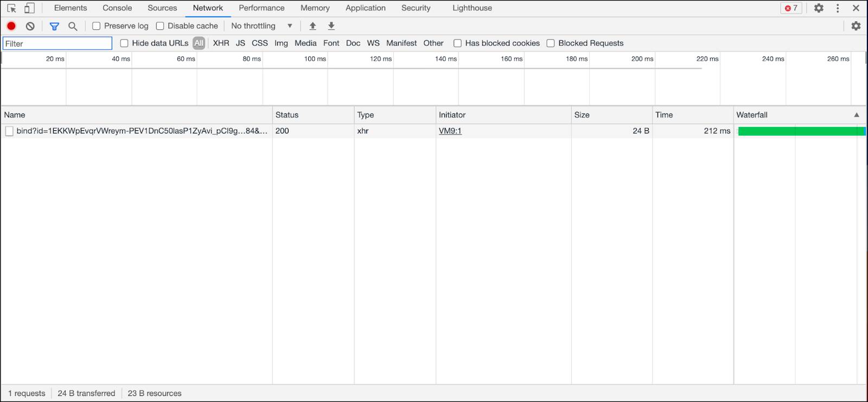868x402 pixels.
Task: Open DevTools settings gear icon
Action: [x=819, y=8]
